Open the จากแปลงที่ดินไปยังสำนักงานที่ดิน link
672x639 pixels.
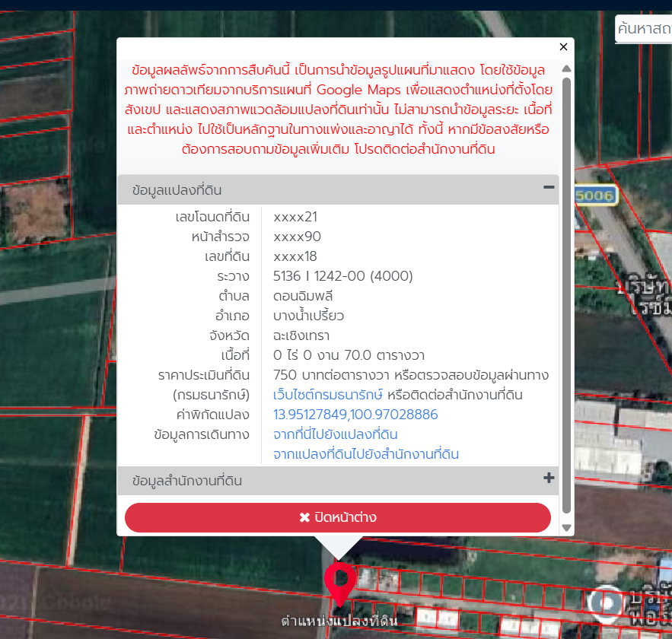(x=366, y=453)
